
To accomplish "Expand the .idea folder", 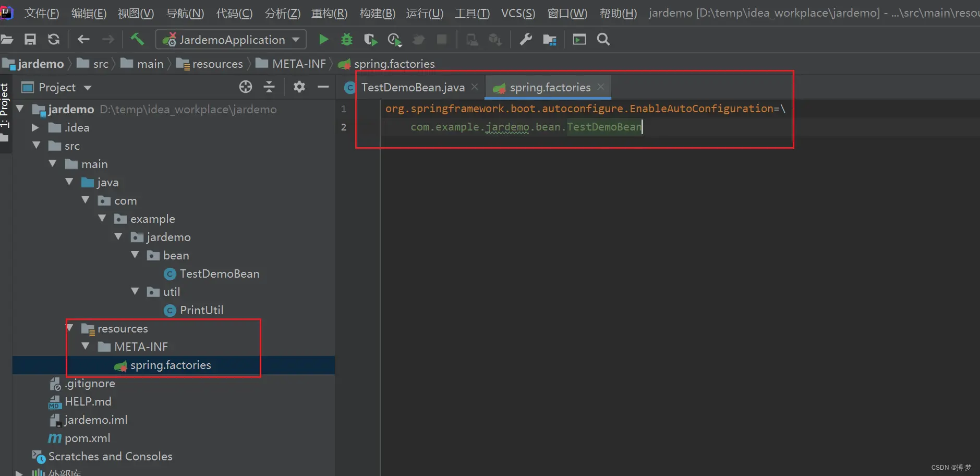I will 35,127.
